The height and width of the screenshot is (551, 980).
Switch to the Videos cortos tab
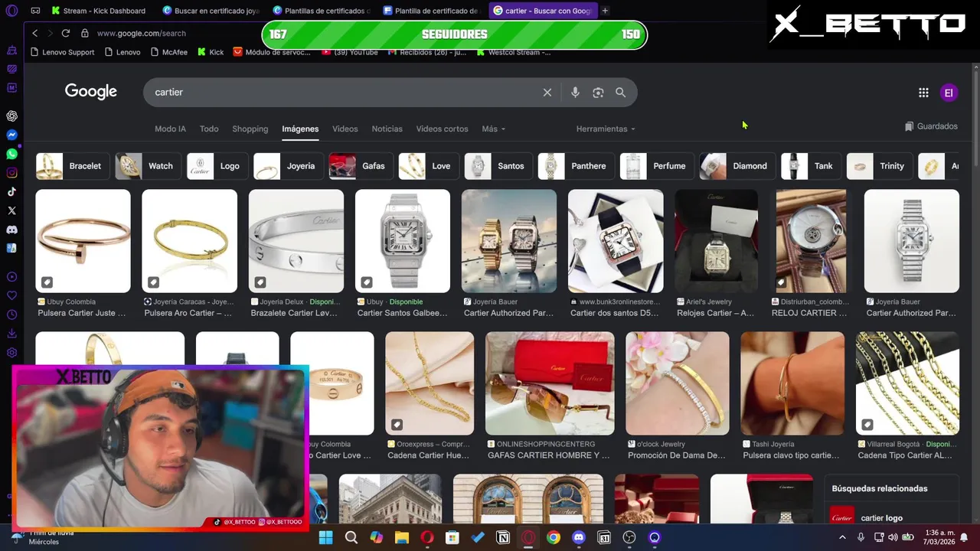tap(442, 129)
